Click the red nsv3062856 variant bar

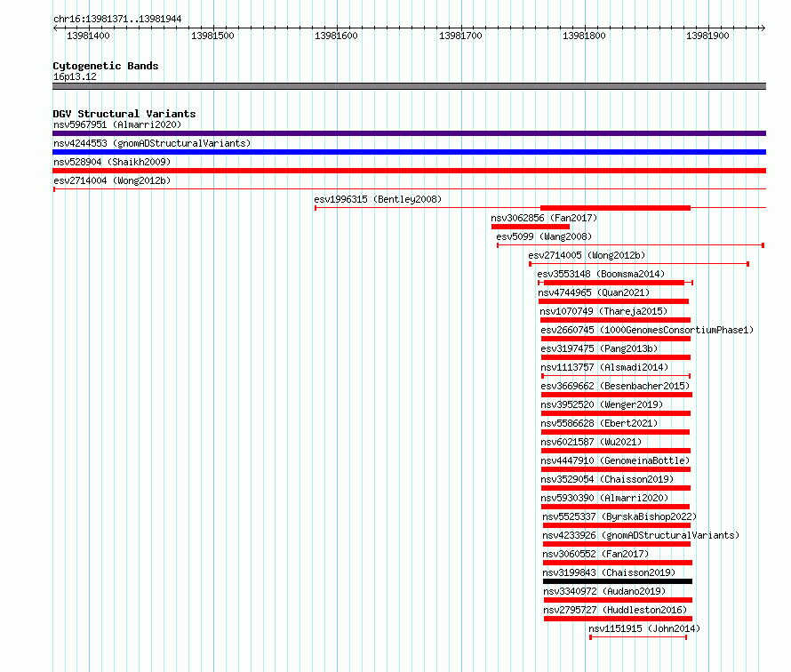click(531, 227)
